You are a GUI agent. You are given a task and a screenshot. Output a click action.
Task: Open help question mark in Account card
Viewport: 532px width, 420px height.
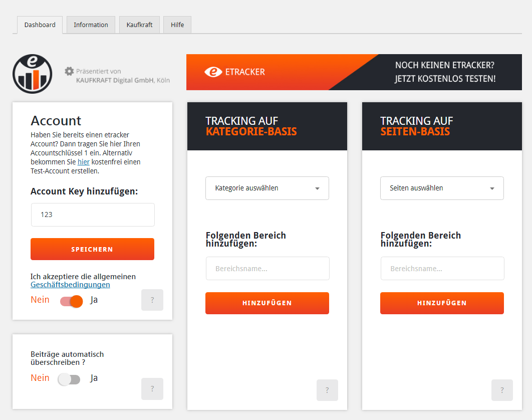coord(152,300)
